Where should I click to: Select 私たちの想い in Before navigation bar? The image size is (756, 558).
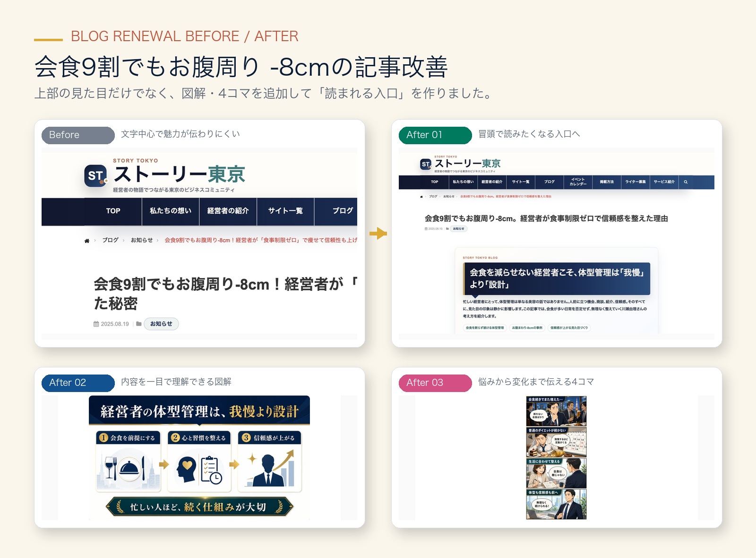(171, 211)
